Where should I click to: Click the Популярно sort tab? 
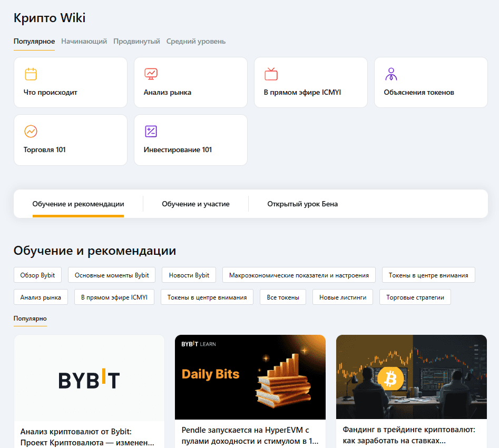point(30,318)
